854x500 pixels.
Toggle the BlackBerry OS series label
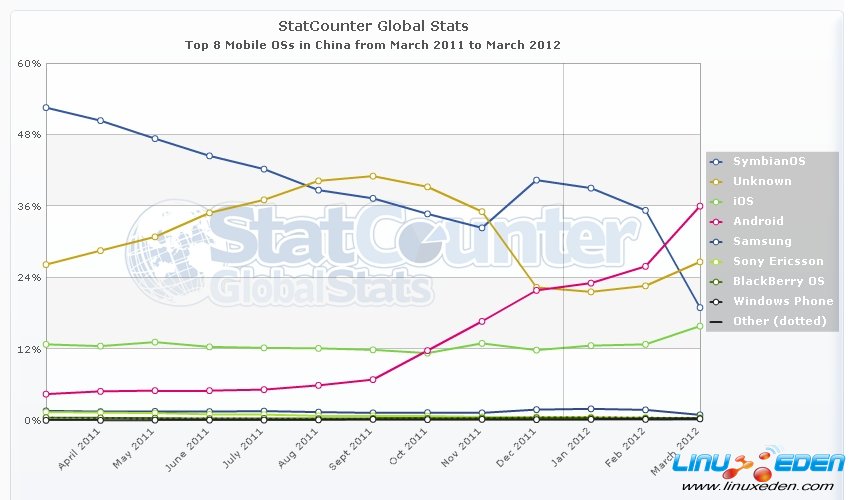778,281
